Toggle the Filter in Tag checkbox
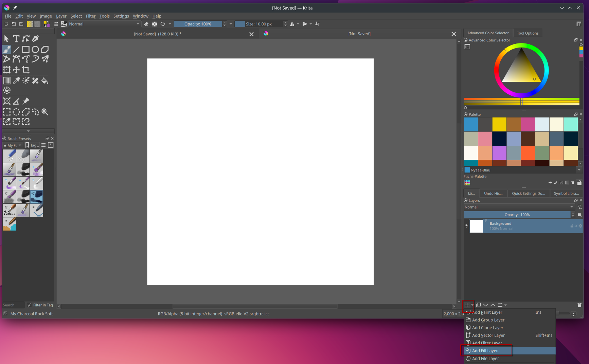Screen dimensions: 589x364 pos(29,305)
